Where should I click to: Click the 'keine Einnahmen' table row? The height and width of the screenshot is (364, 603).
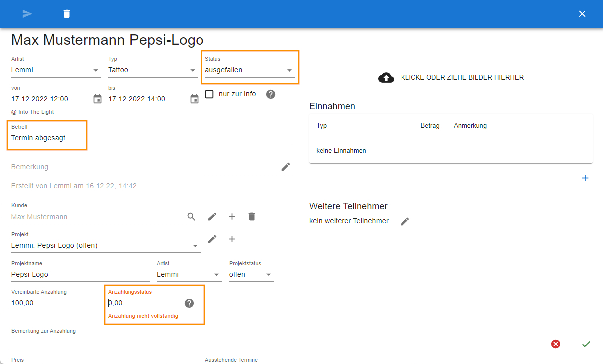point(451,151)
